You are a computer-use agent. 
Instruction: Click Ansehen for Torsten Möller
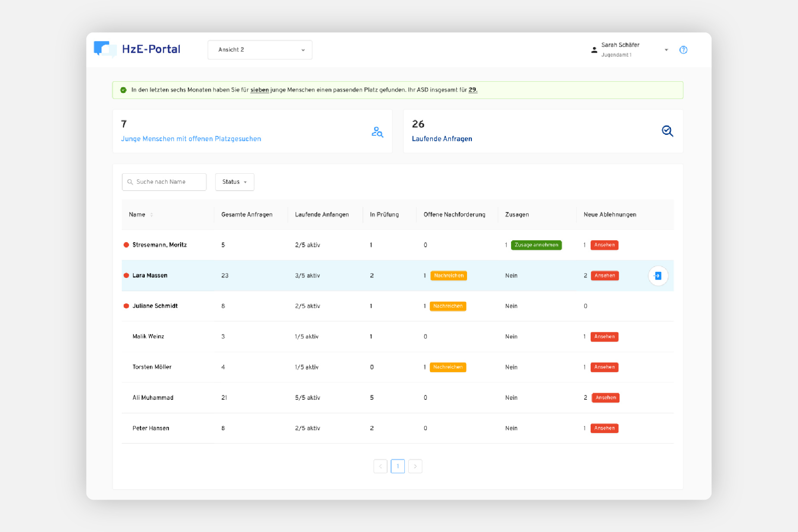(x=604, y=367)
